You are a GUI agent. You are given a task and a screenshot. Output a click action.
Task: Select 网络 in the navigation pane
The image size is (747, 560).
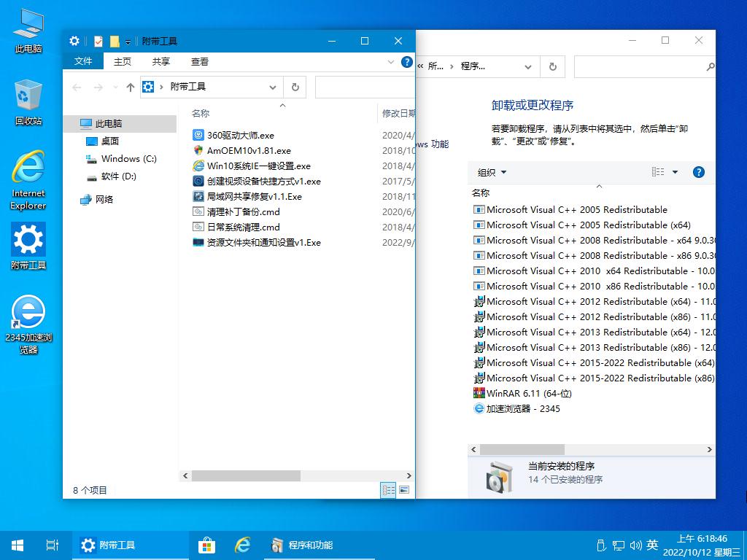(97, 199)
